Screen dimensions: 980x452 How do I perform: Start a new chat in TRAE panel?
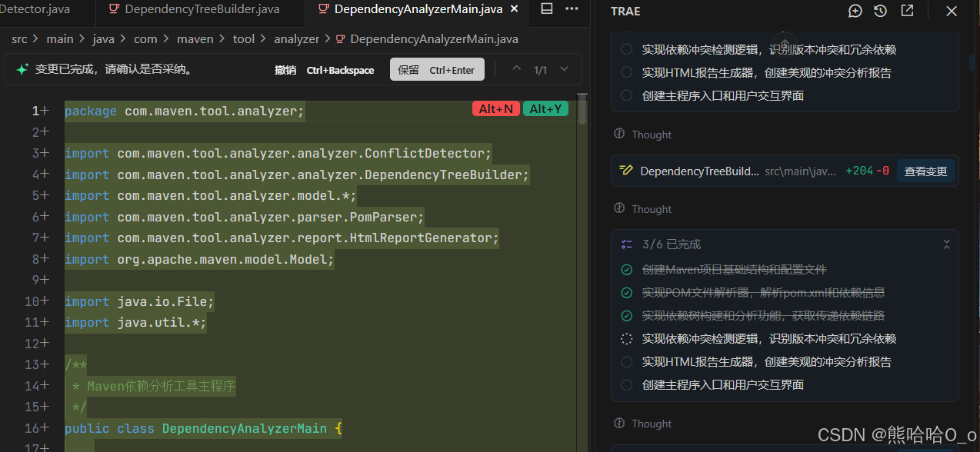click(x=855, y=11)
